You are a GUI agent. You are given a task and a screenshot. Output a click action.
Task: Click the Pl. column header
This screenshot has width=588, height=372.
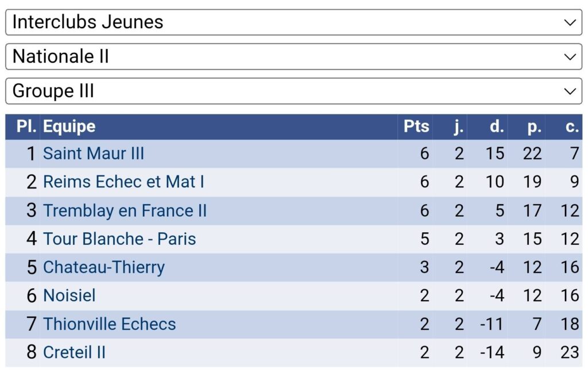(x=26, y=126)
